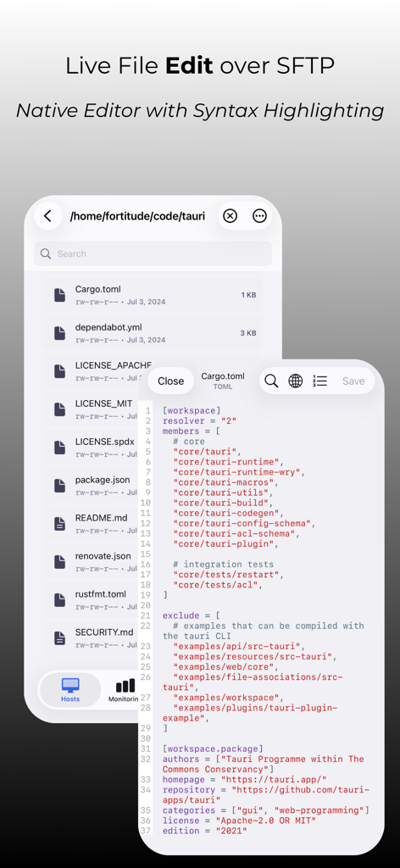Image resolution: width=400 pixels, height=868 pixels.
Task: Click the package.json file icon
Action: (x=60, y=486)
